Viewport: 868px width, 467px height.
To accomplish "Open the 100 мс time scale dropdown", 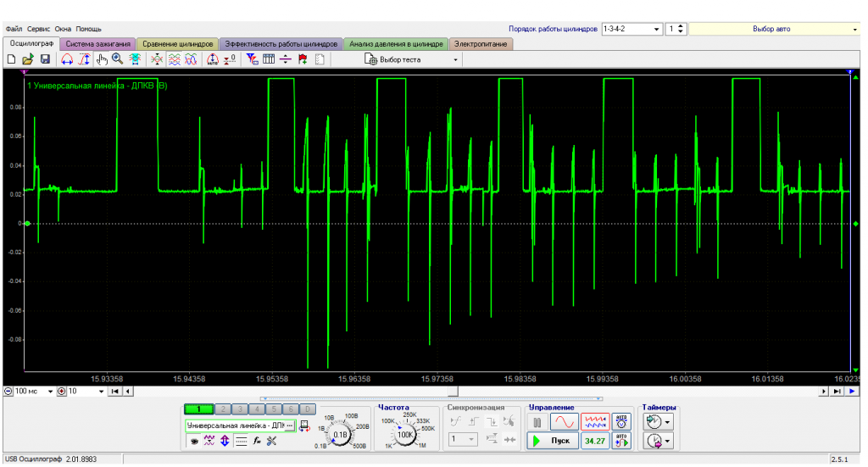I will (33, 392).
